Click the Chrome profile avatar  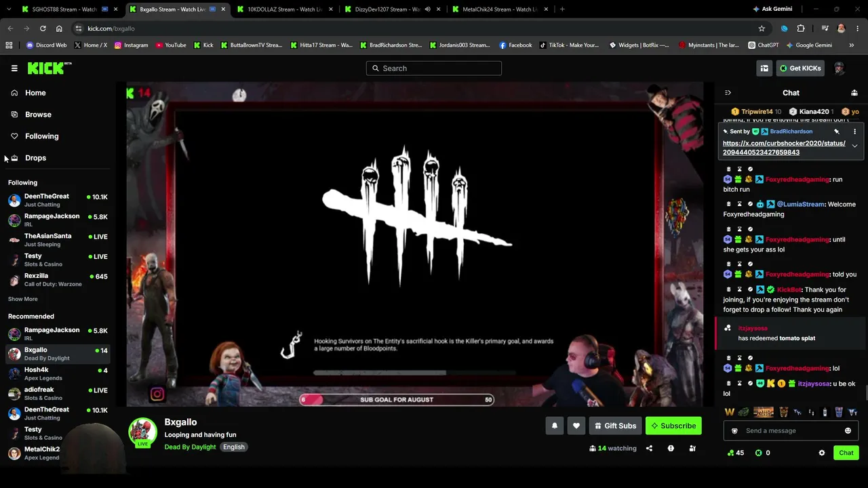[842, 28]
